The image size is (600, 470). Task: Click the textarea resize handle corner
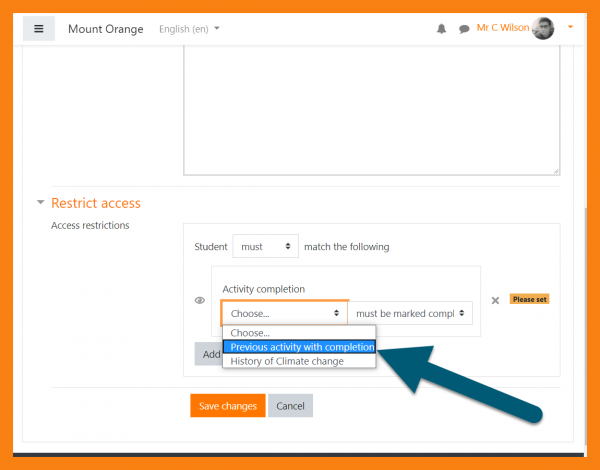click(x=556, y=171)
